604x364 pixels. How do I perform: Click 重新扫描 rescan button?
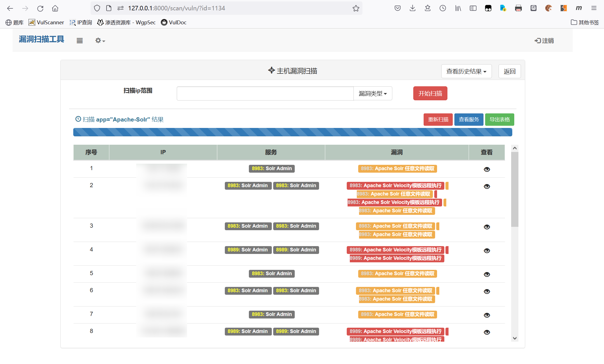point(438,120)
